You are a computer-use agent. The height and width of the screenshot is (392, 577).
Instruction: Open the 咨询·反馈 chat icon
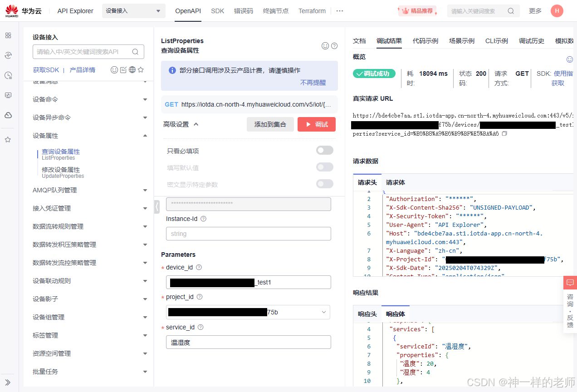coord(570,283)
